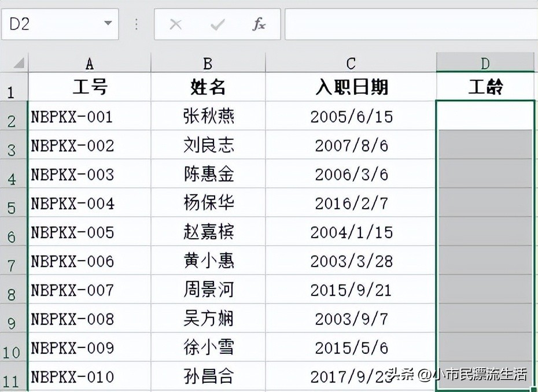This screenshot has width=538, height=392.
Task: Select cell containing 张秋燕
Action: pos(208,116)
